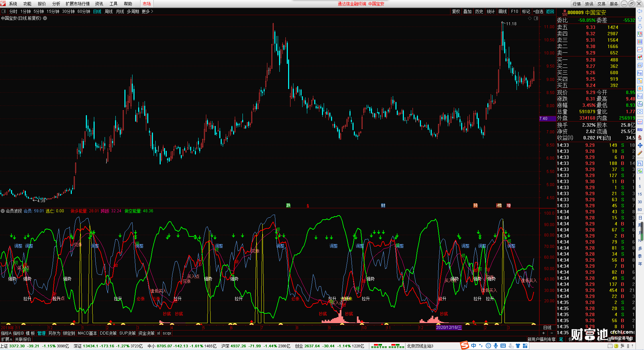Open the trend line chart sidebar icon

point(640,50)
